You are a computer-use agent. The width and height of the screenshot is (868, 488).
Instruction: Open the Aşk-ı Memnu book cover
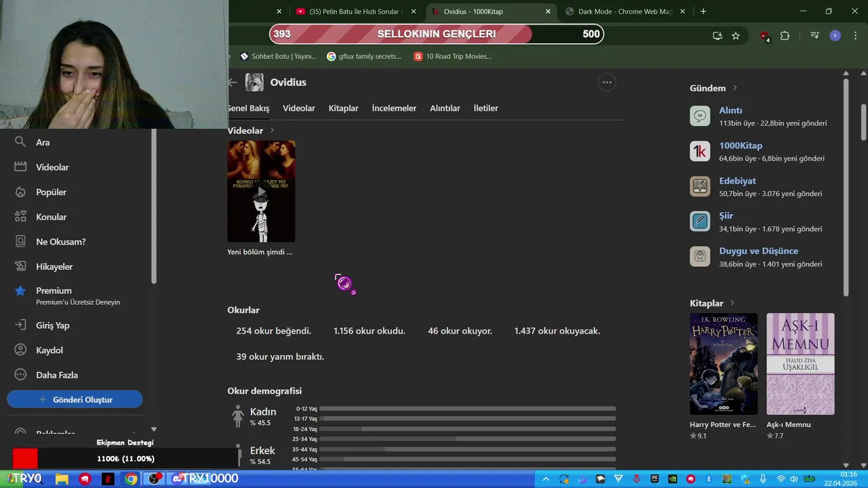800,364
